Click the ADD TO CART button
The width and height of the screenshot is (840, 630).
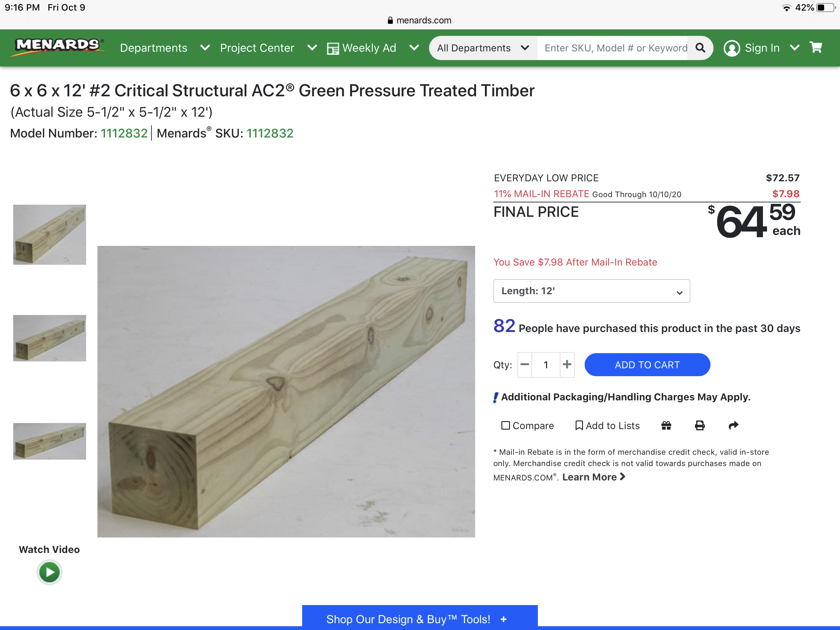tap(647, 364)
